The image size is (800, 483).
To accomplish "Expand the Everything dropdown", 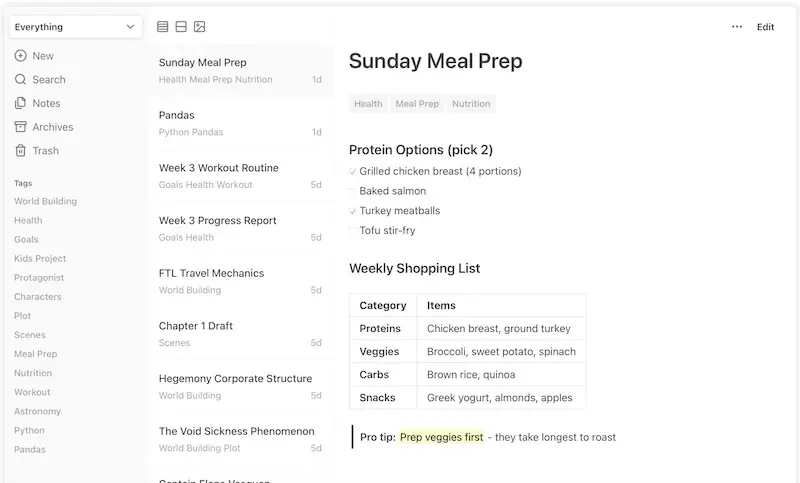I will pos(75,27).
